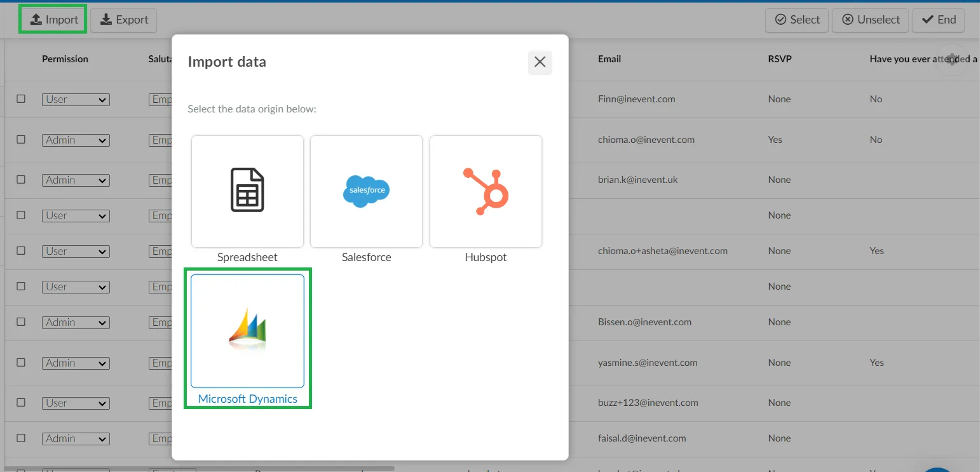Toggle checkbox for yasmine.s@inevent.com row
The width and height of the screenshot is (980, 472).
click(x=21, y=363)
